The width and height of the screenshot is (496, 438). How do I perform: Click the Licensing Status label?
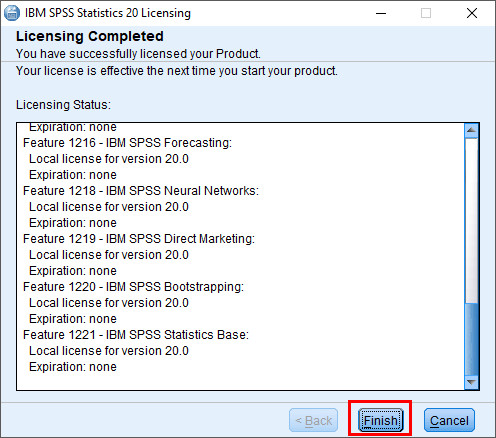(x=63, y=105)
